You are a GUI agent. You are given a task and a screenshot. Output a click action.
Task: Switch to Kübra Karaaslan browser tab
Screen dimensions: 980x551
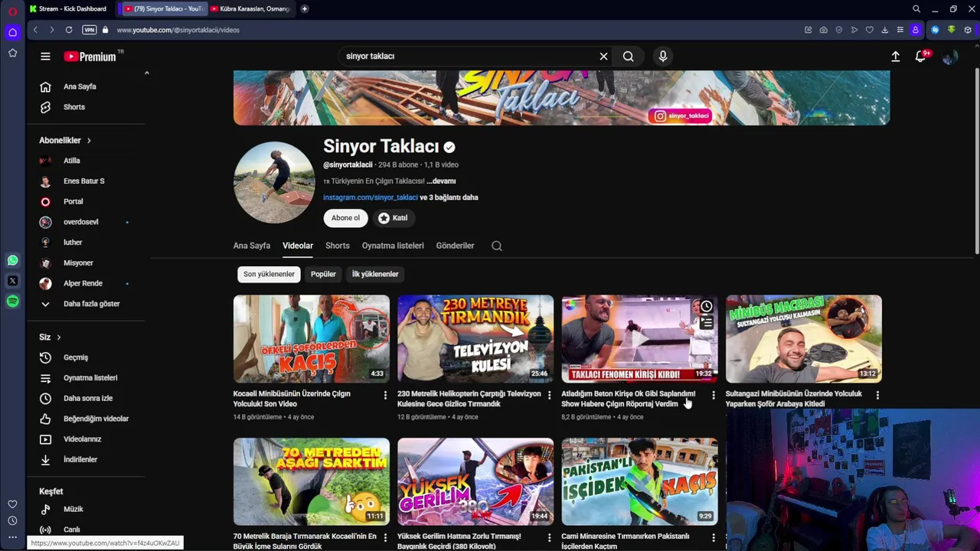pos(250,8)
